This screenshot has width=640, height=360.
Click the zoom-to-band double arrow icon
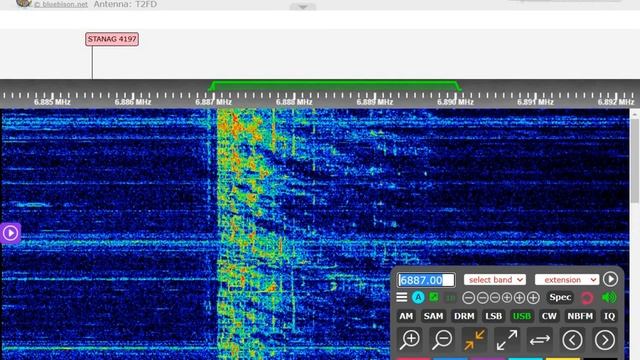(540, 340)
